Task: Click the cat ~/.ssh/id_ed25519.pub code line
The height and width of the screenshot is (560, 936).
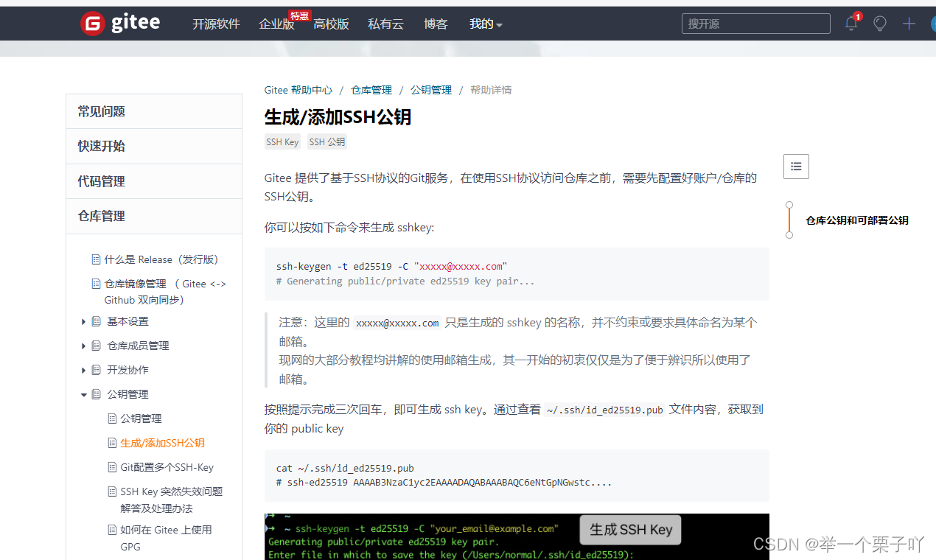Action: click(x=345, y=469)
